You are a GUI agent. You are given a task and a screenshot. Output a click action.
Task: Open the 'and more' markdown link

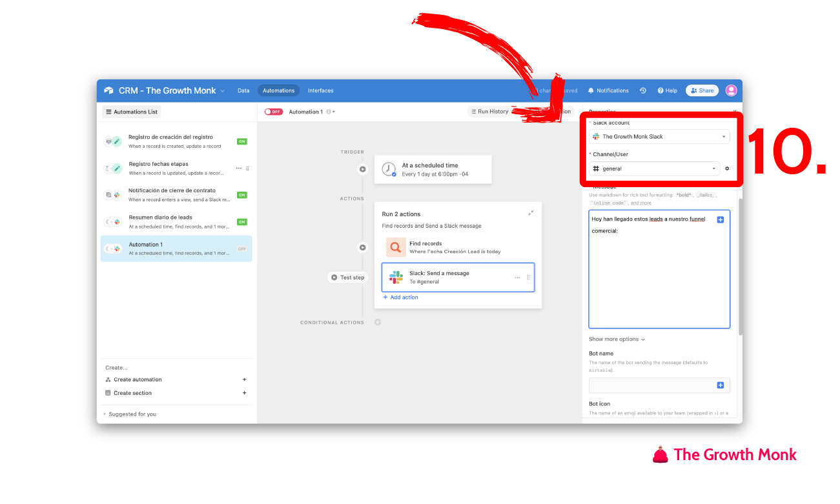click(x=641, y=203)
